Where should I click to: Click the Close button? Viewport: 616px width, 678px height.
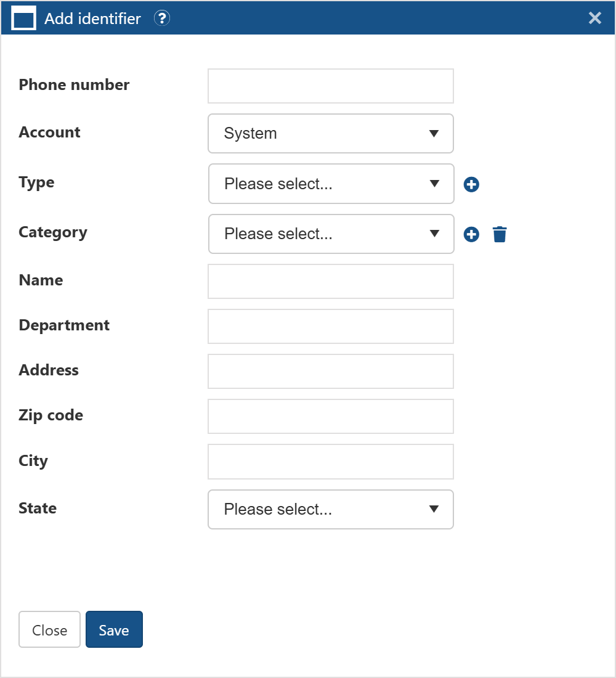(49, 629)
